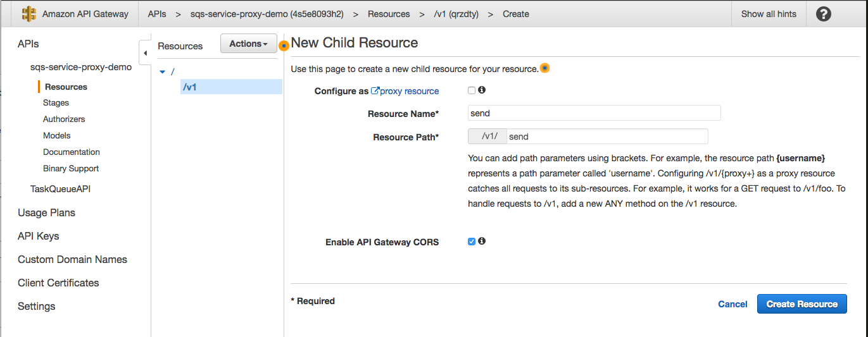The image size is (868, 337).
Task: Click the info icon beside CORS checkbox
Action: (x=482, y=241)
